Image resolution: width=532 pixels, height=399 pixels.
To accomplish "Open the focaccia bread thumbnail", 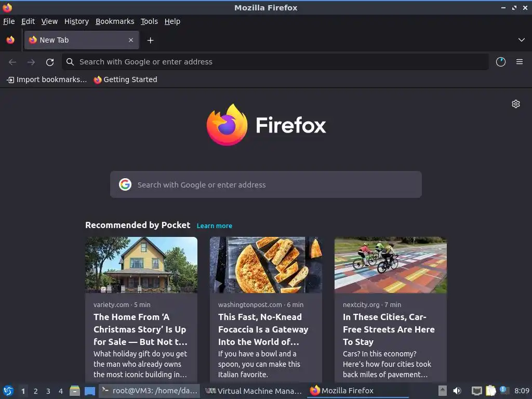I will point(265,264).
